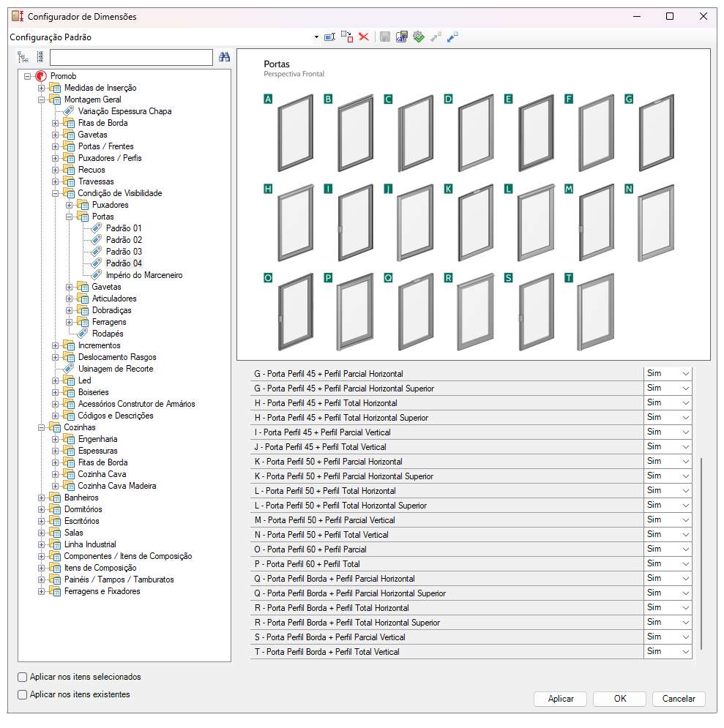Open the Sim dropdown for O - Porta Perfil 60
The height and width of the screenshot is (728, 724).
[x=668, y=549]
